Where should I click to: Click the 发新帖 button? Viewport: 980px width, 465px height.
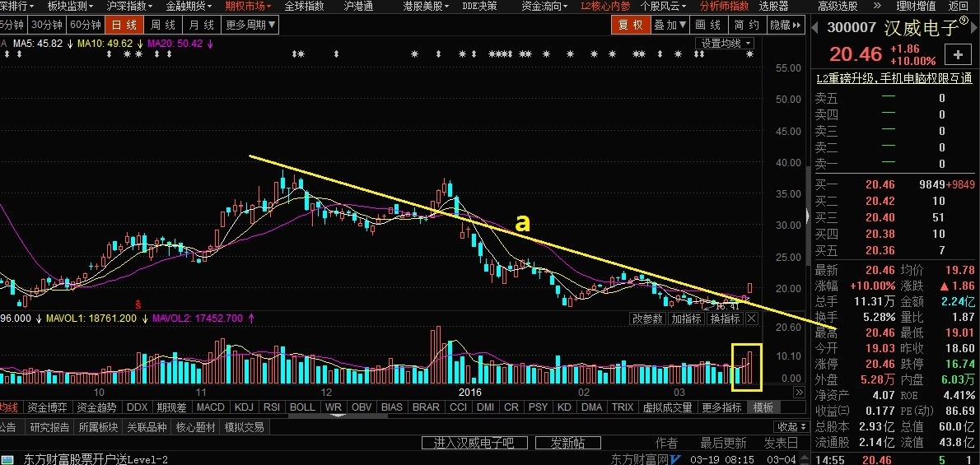(x=567, y=443)
